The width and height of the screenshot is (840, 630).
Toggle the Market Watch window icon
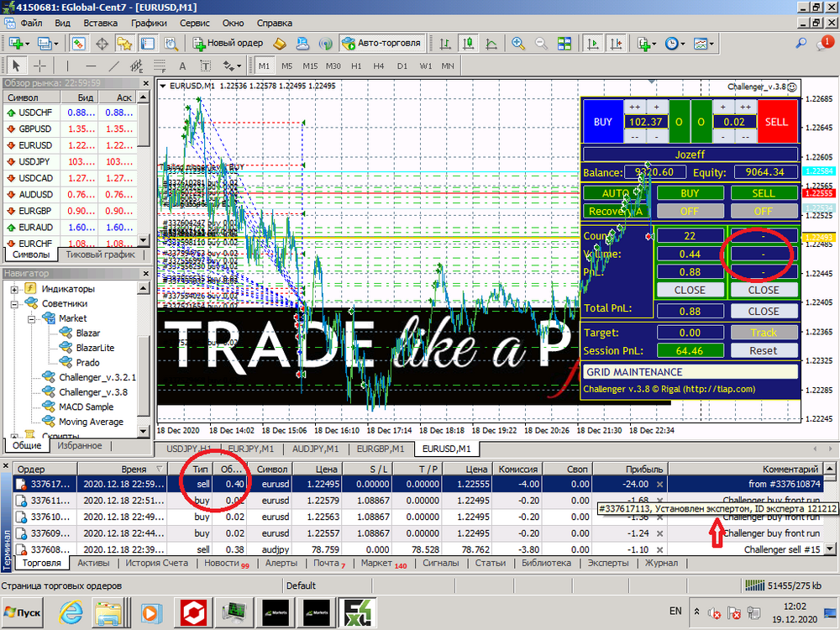pos(79,44)
